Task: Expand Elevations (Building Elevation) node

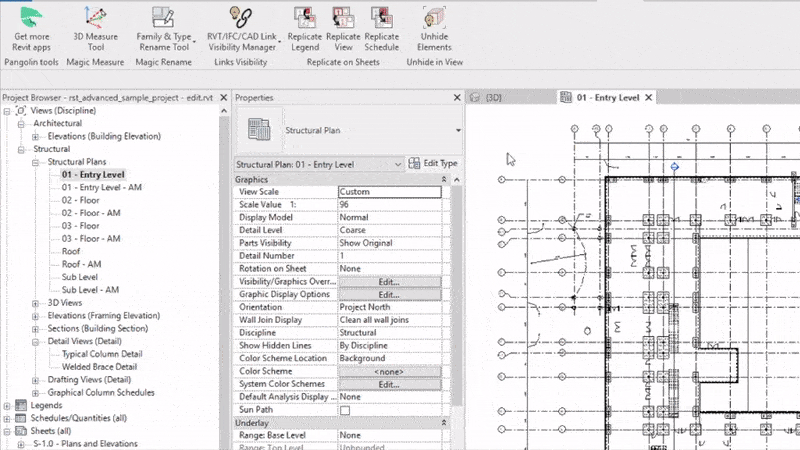Action: tap(35, 136)
